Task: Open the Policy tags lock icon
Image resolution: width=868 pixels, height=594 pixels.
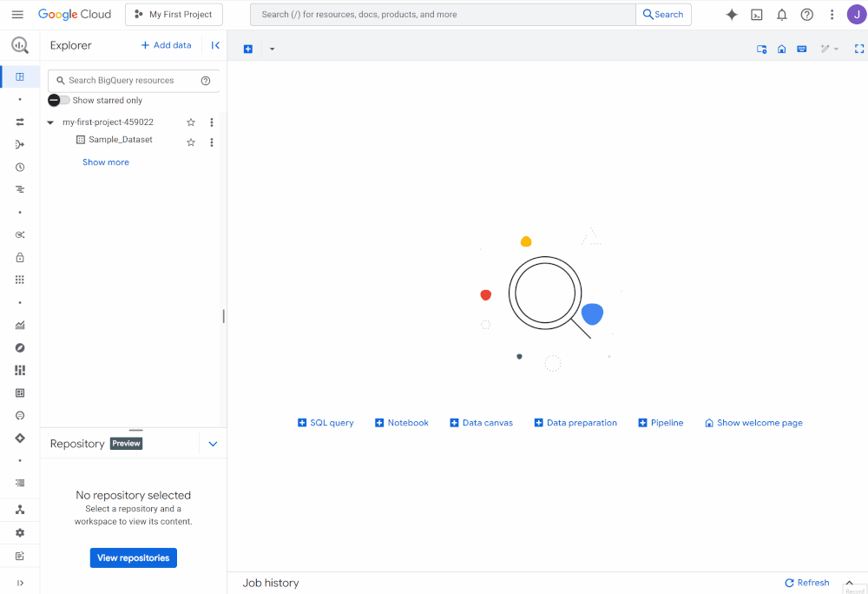Action: [x=20, y=257]
